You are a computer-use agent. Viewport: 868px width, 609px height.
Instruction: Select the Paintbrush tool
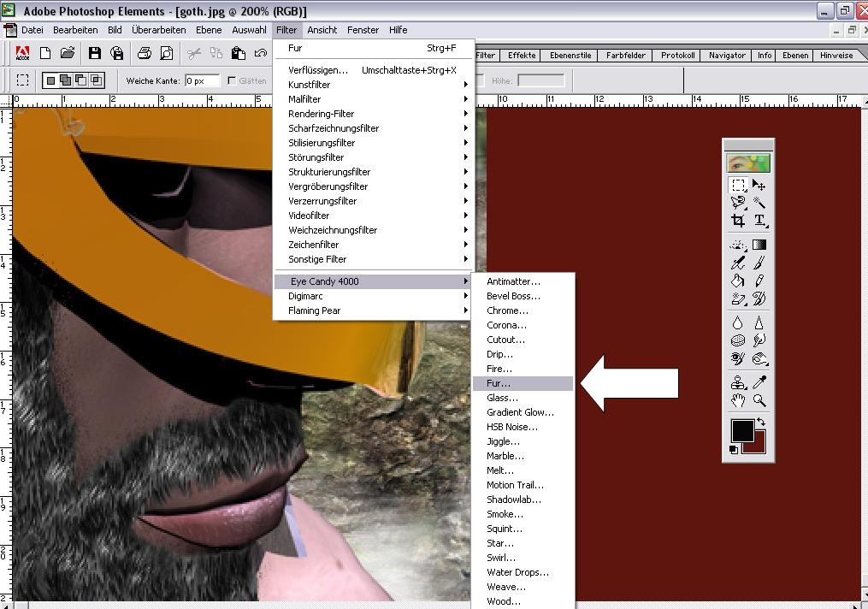[759, 263]
